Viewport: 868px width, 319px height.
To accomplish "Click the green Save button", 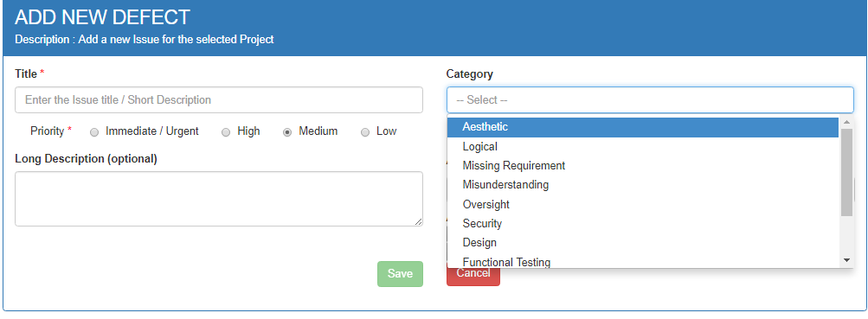I will tap(400, 274).
